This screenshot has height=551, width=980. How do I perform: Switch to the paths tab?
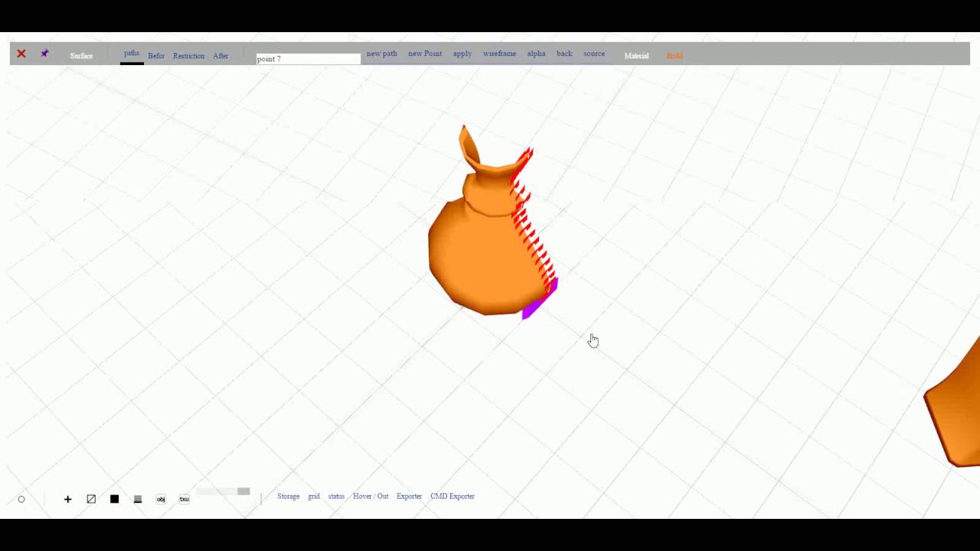click(x=132, y=54)
